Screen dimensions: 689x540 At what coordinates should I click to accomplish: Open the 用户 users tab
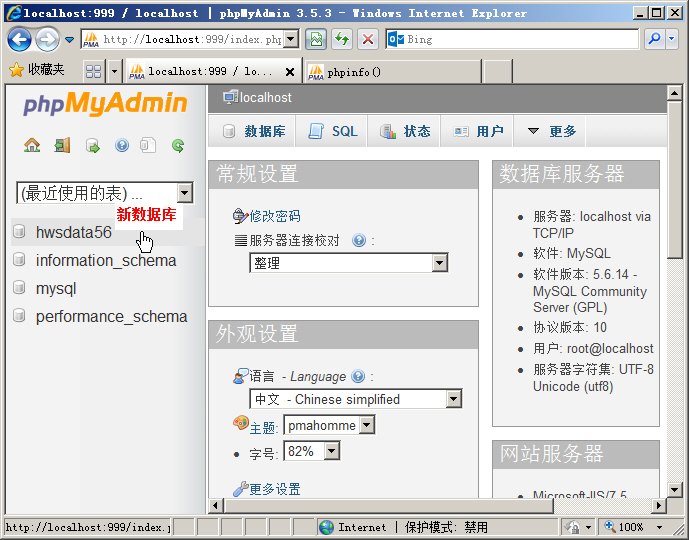(477, 131)
